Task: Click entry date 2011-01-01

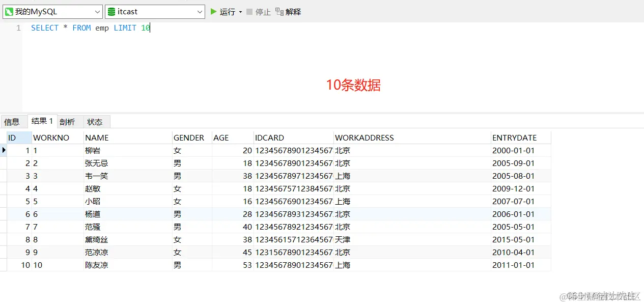Action: click(x=521, y=265)
